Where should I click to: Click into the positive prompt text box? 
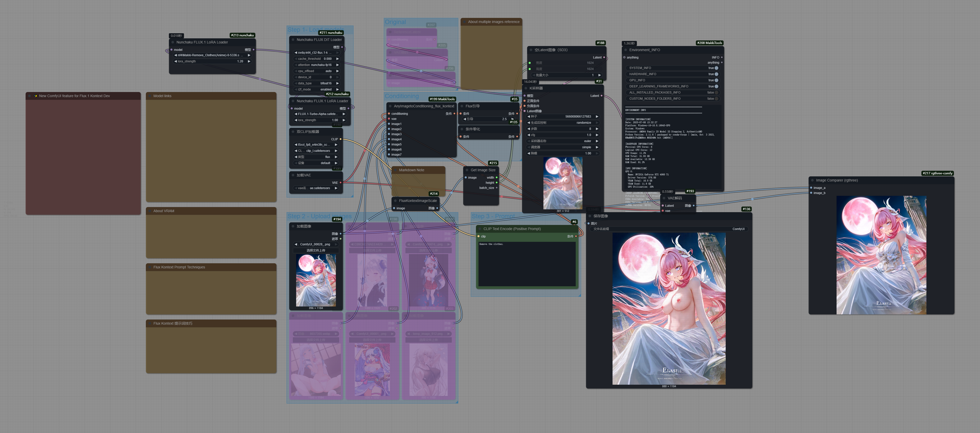click(x=527, y=264)
